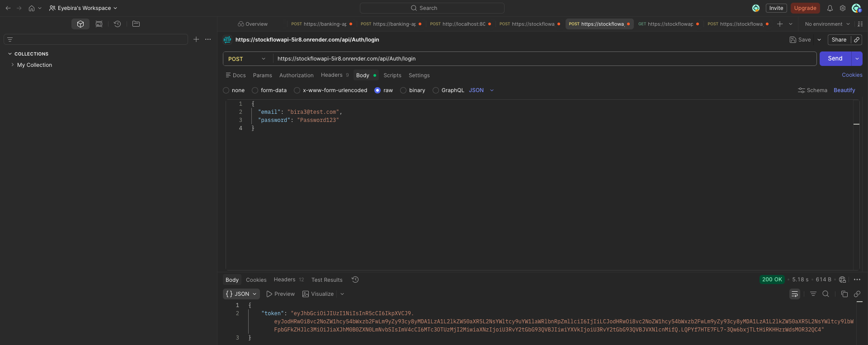Open the raw JSON language dropdown
Viewport: 868px width, 345px height.
tap(481, 90)
